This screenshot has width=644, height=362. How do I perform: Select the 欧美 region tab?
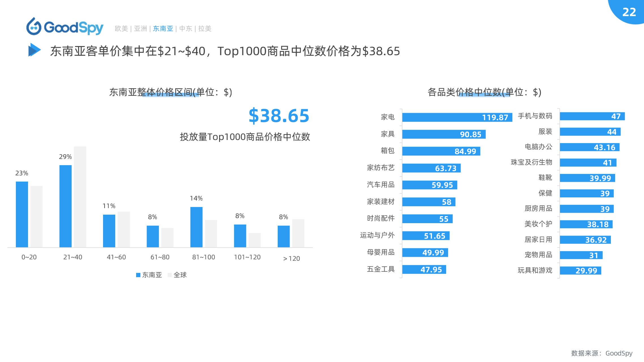pos(121,29)
